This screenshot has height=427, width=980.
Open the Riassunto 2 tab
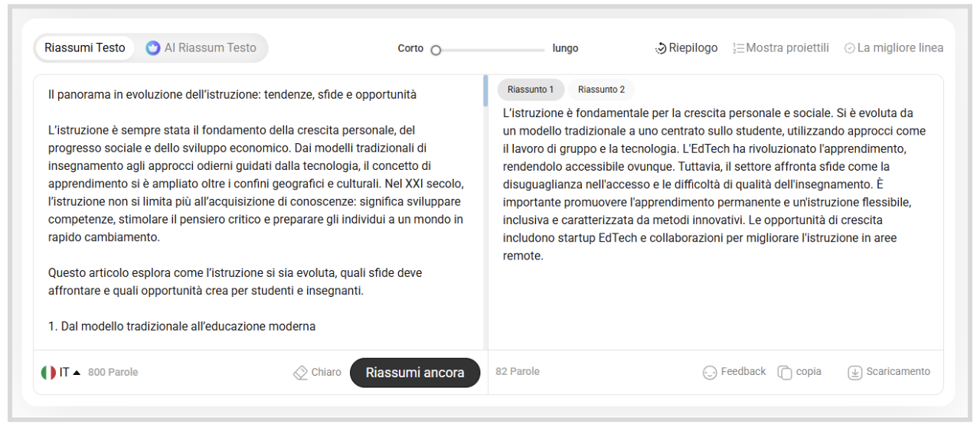pyautogui.click(x=601, y=90)
